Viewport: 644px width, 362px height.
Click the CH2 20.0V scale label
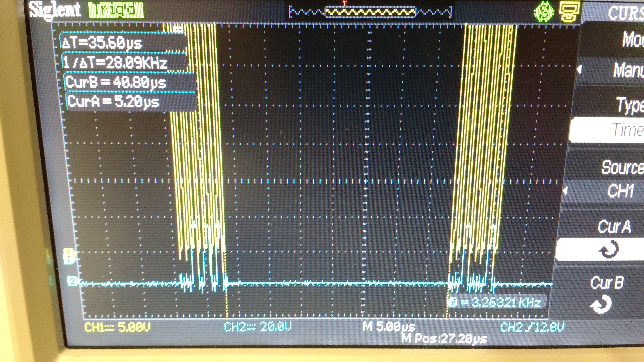(x=257, y=326)
